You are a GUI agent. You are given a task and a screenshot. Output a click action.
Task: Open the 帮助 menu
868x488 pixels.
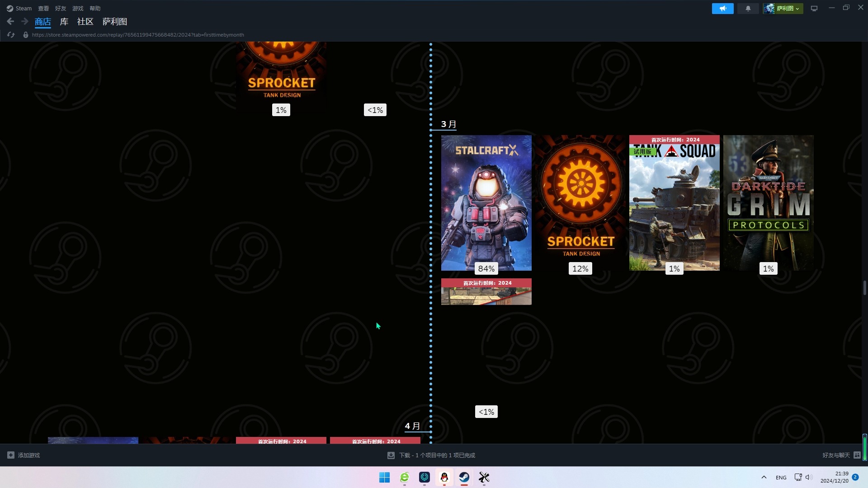pos(95,8)
